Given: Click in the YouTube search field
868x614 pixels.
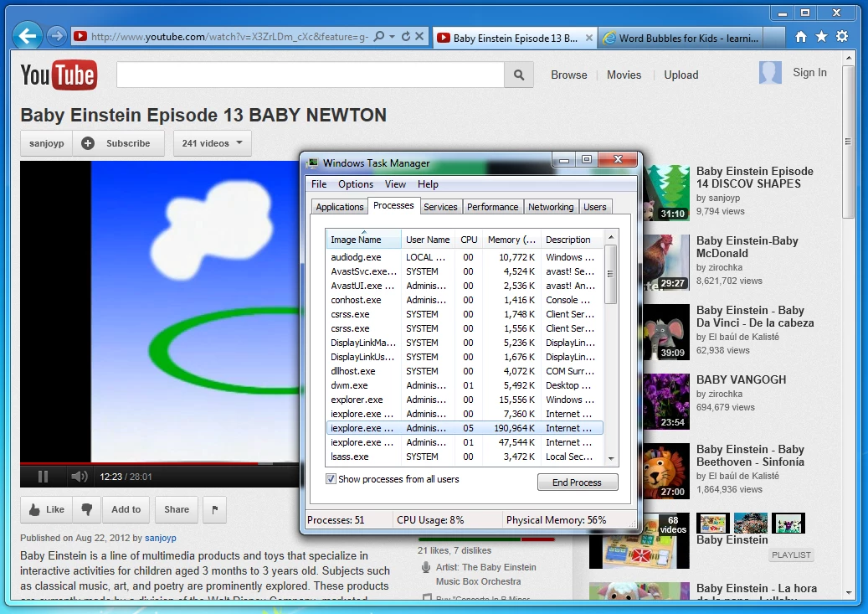Looking at the screenshot, I should 310,75.
